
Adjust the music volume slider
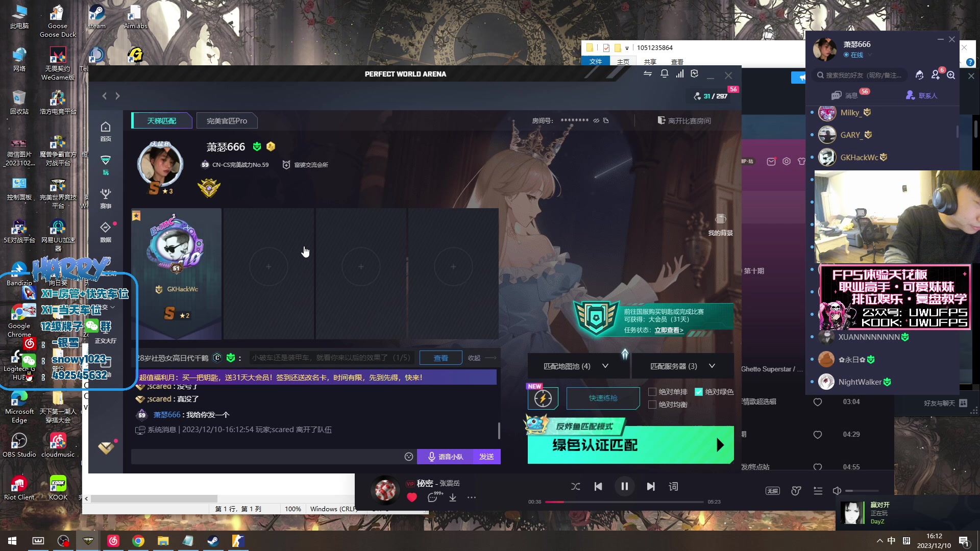point(862,491)
